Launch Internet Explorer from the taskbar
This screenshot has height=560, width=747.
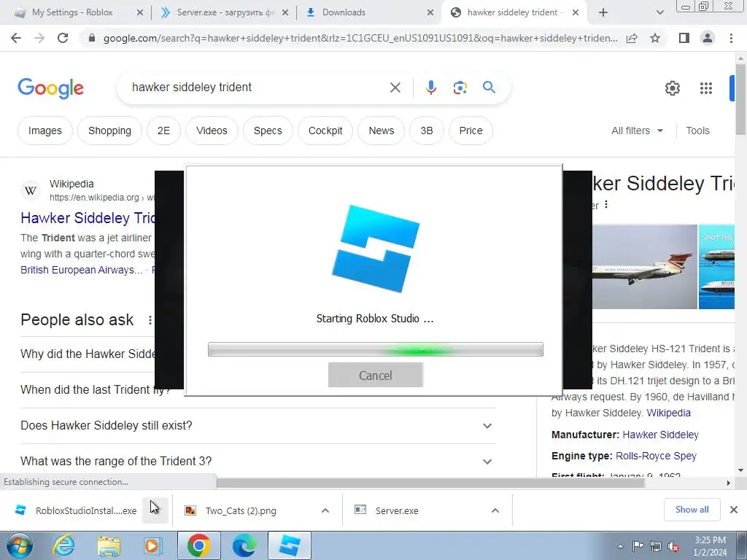pyautogui.click(x=63, y=545)
